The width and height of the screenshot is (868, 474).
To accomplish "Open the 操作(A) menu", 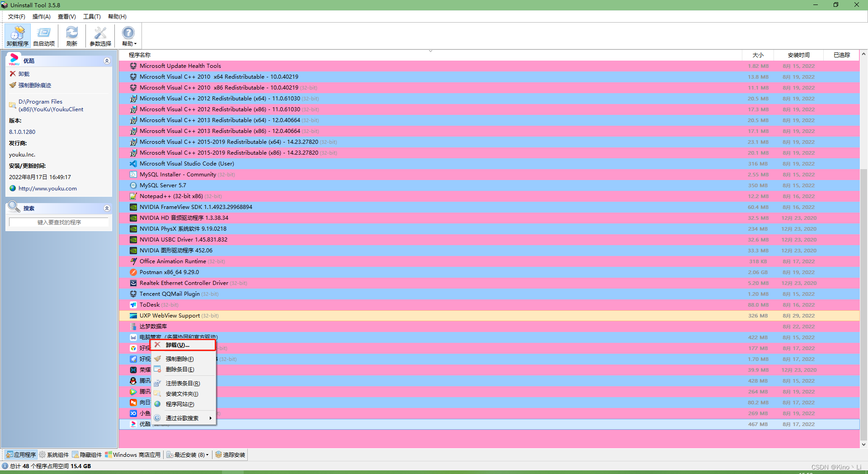I will click(42, 17).
